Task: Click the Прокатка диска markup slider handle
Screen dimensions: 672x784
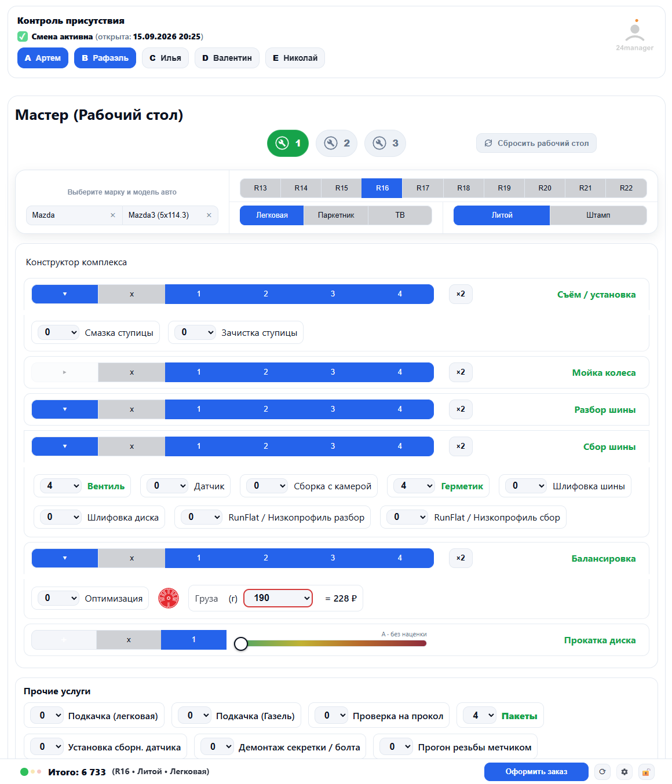Action: (x=241, y=643)
